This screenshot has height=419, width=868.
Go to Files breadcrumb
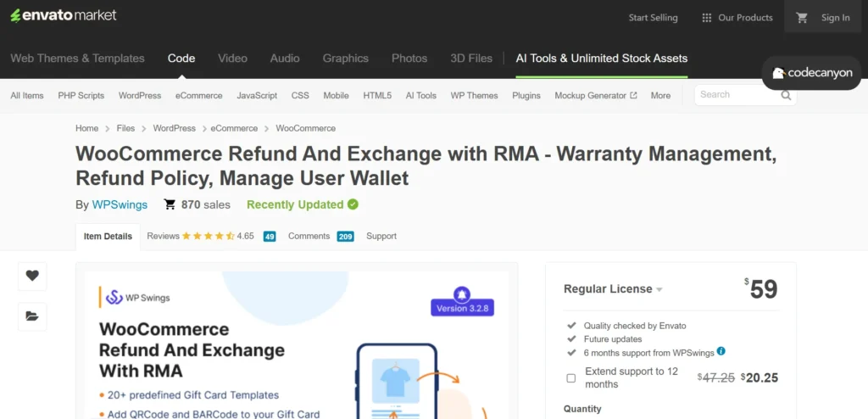click(125, 128)
